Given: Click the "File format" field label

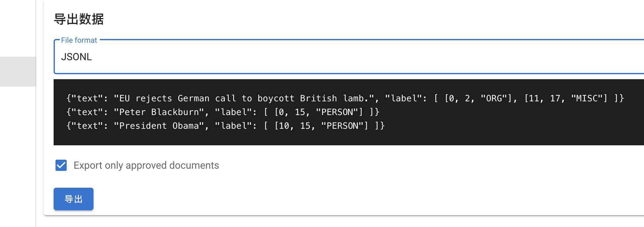Looking at the screenshot, I should (79, 40).
